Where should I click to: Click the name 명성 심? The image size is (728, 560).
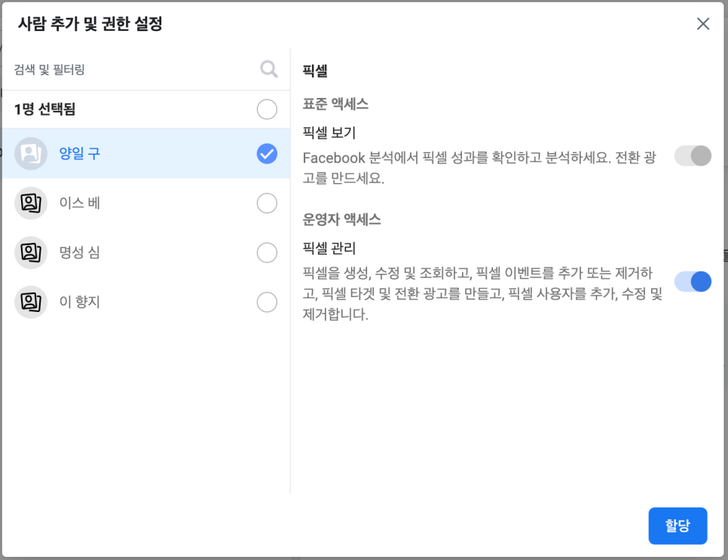tap(79, 252)
